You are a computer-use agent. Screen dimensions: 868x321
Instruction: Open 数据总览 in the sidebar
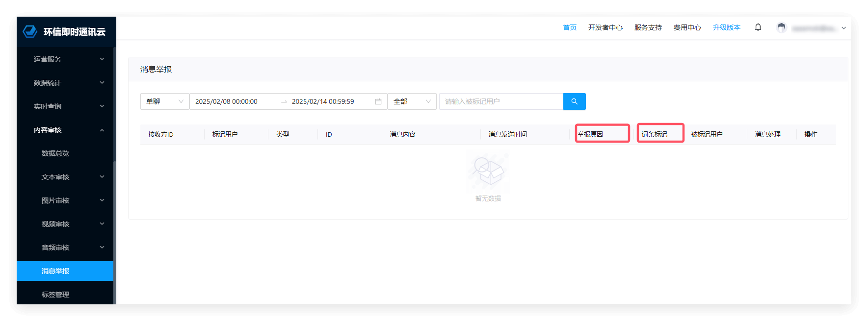click(55, 153)
